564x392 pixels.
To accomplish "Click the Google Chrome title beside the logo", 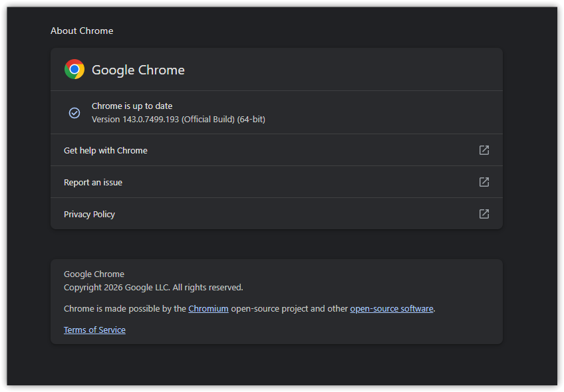I will coord(138,70).
